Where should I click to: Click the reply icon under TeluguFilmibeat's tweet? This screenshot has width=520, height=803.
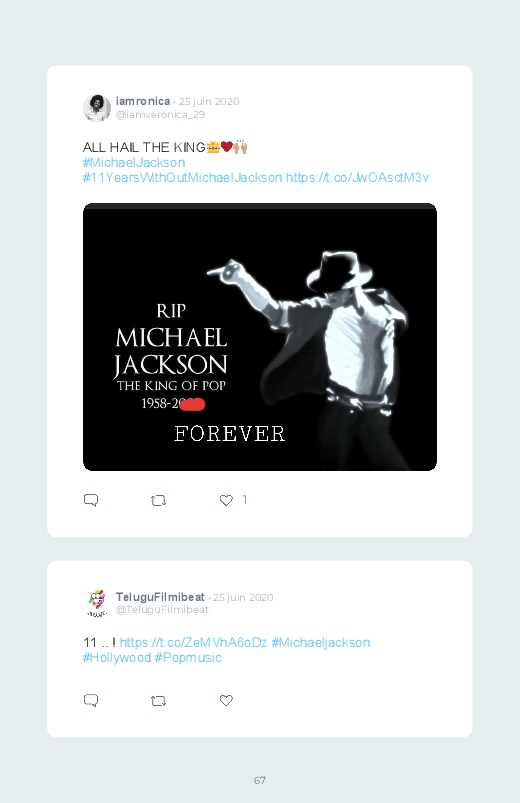click(91, 700)
